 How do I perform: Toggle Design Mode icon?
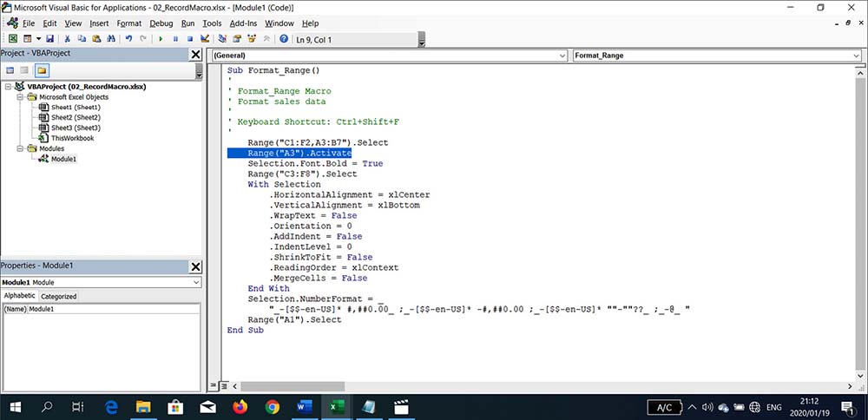[205, 39]
